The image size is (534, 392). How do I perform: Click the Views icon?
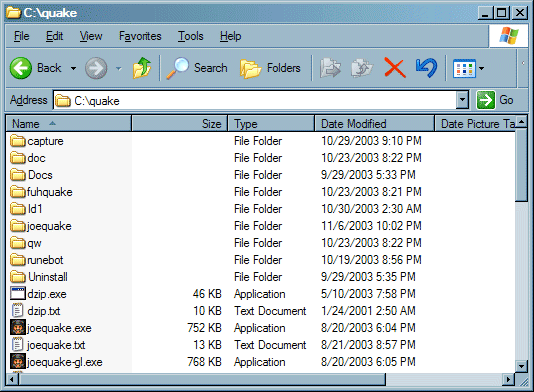(464, 68)
